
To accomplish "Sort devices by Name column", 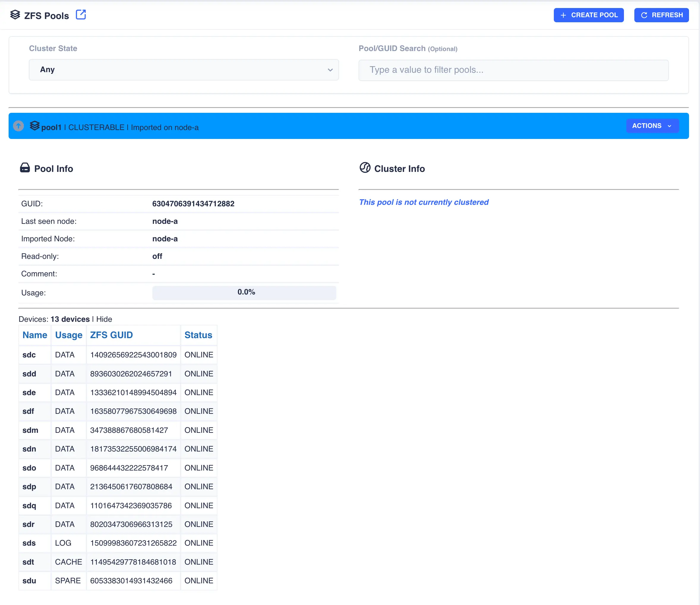I will coord(35,335).
